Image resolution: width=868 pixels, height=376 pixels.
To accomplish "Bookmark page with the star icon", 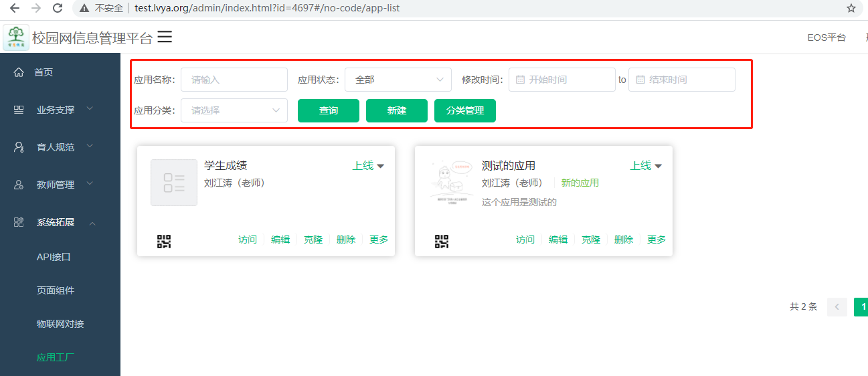I will [851, 8].
